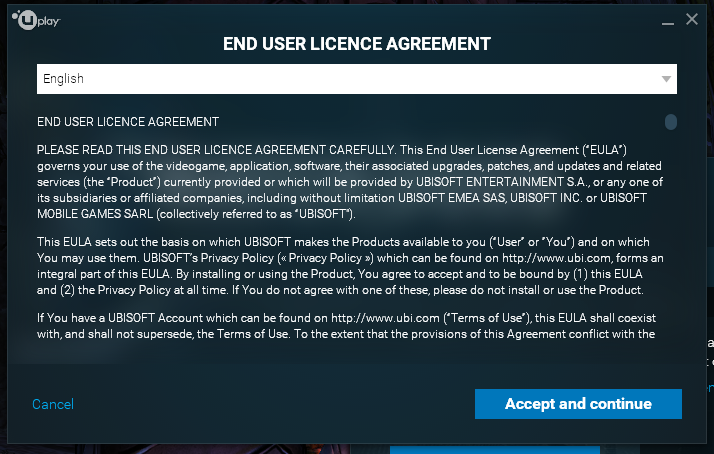The height and width of the screenshot is (454, 714).
Task: Click the « Privacy Policy » quoted text
Action: (x=326, y=258)
